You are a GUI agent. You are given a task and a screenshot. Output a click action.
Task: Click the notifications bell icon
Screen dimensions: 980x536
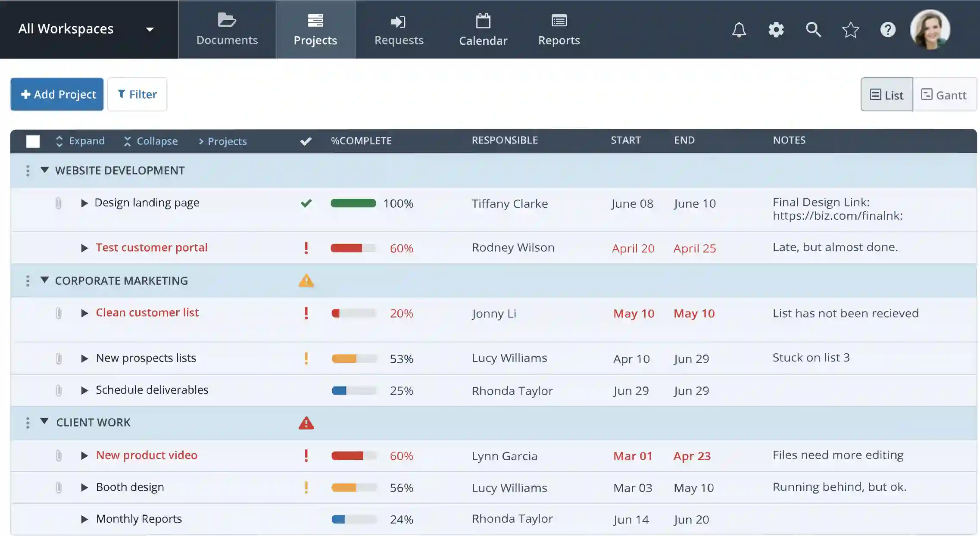[738, 29]
